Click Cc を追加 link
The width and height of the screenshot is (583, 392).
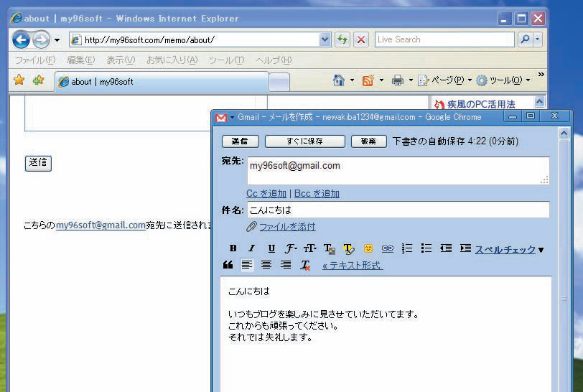pos(266,194)
